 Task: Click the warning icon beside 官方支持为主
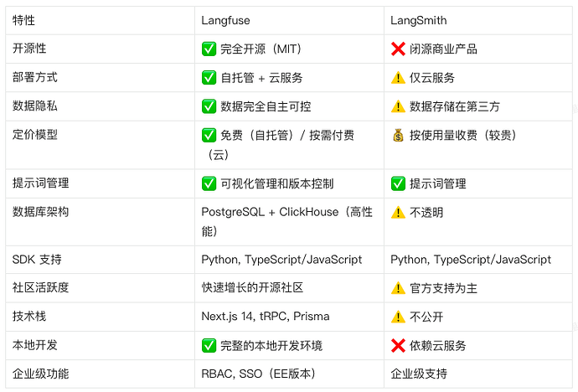(398, 288)
